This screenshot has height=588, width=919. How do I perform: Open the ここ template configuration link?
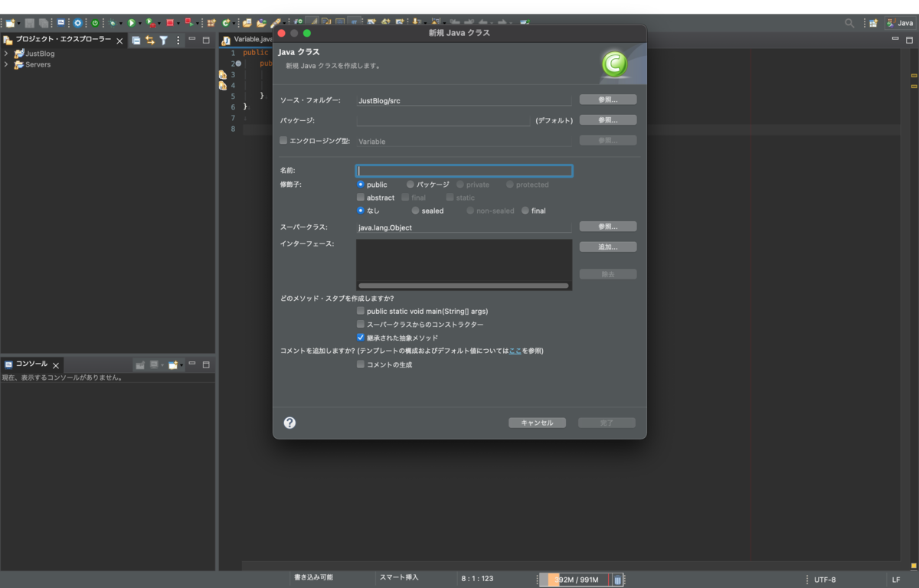point(515,351)
